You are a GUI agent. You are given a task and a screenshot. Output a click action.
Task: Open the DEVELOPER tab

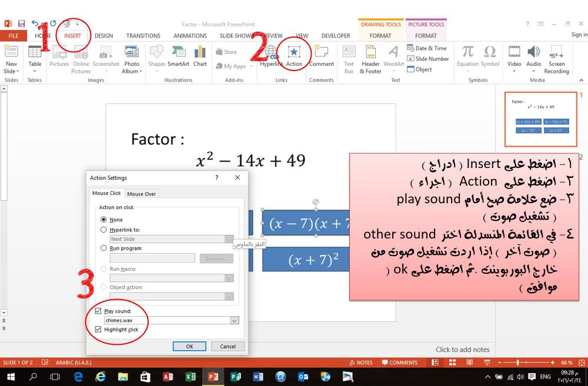(x=336, y=36)
